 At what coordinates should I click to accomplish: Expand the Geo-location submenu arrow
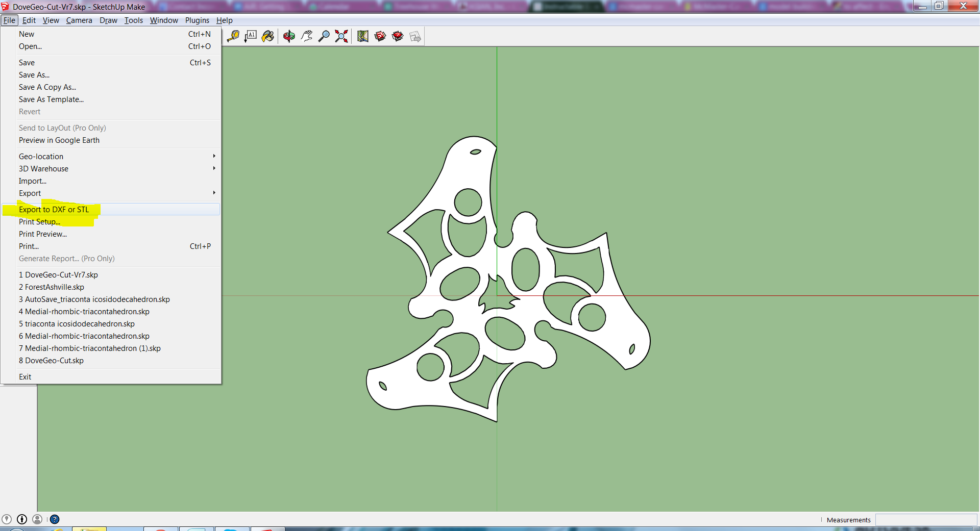point(214,156)
